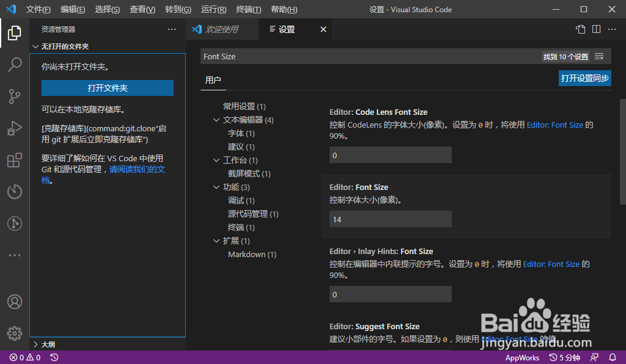Open settings JSON file icon
Image resolution: width=626 pixels, height=364 pixels.
[581, 29]
